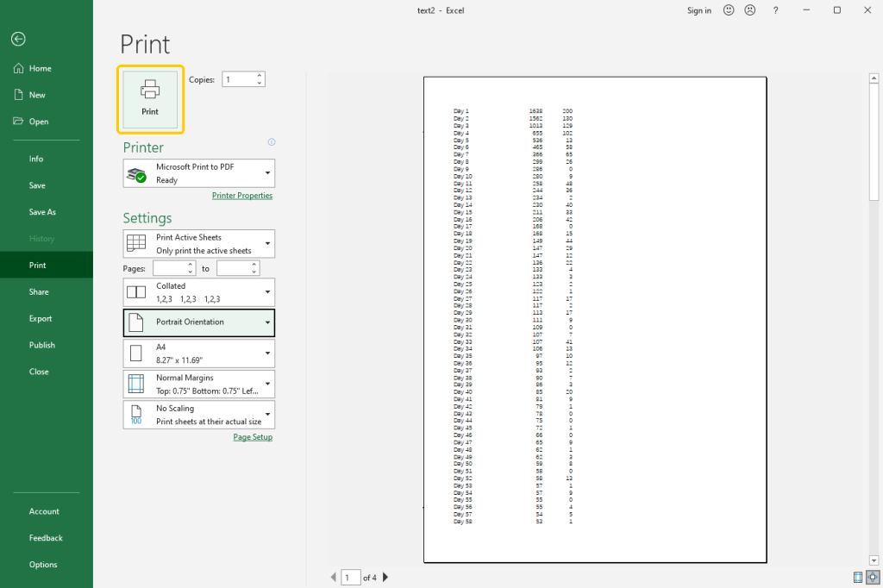
Task: Click the Collated settings icon
Action: point(136,291)
